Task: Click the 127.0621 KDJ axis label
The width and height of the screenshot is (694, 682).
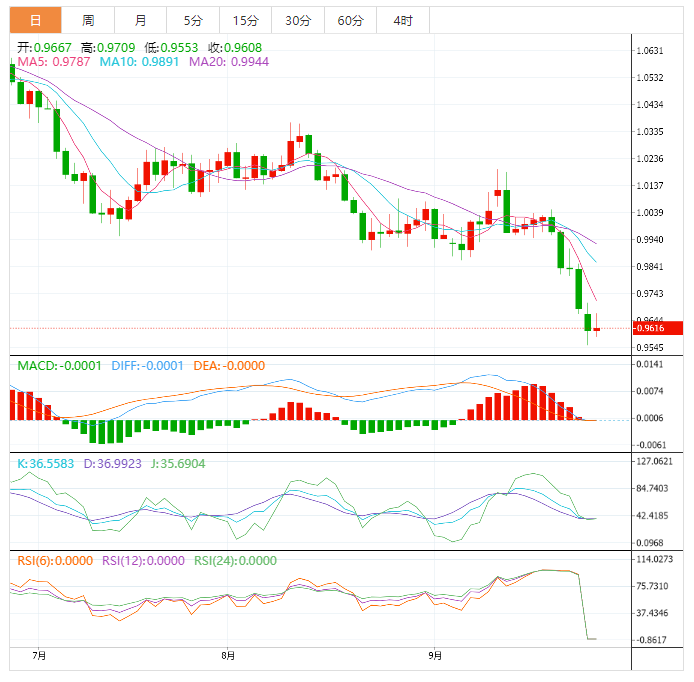Action: point(654,461)
